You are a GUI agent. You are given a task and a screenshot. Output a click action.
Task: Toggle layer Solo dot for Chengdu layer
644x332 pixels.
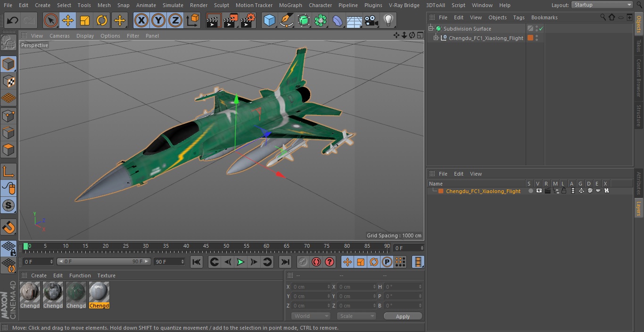[531, 191]
